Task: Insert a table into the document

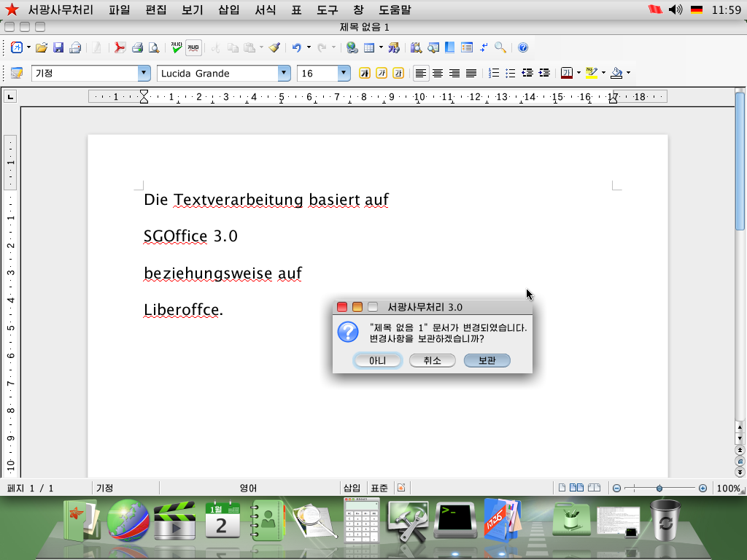Action: 368,47
